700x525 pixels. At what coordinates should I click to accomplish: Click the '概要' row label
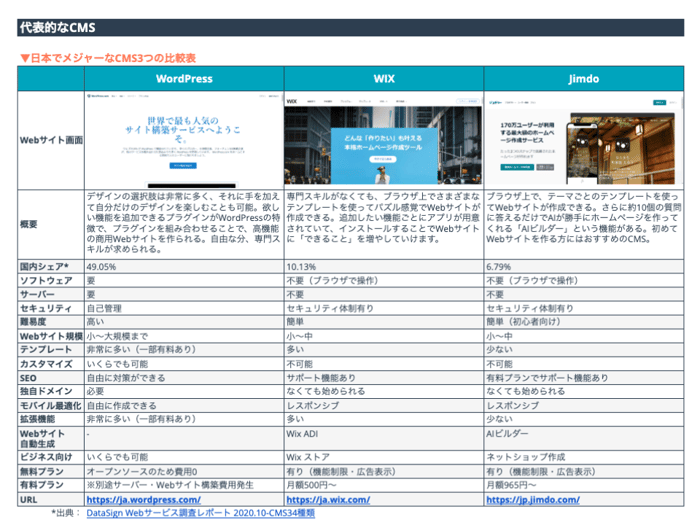[x=29, y=224]
